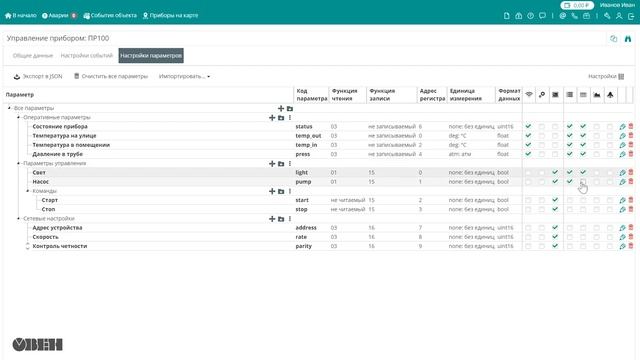Image resolution: width=640 pixels, height=360 pixels.
Task: Click Очистить все параметры button
Action: click(x=111, y=76)
